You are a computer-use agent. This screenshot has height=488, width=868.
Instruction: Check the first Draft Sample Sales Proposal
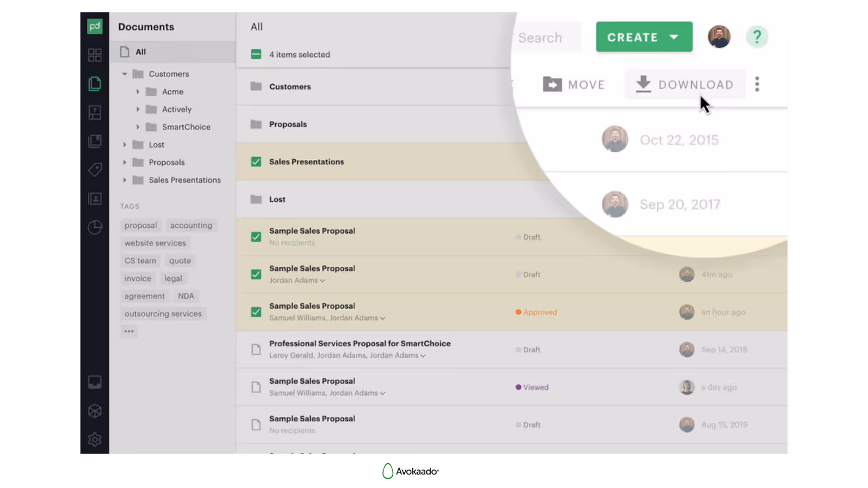pos(256,237)
